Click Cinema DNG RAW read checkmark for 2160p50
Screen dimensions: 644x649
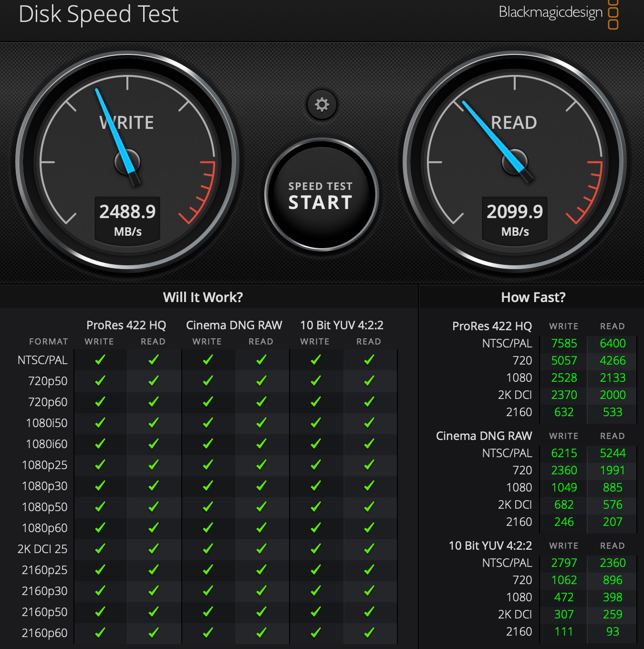pos(261,612)
